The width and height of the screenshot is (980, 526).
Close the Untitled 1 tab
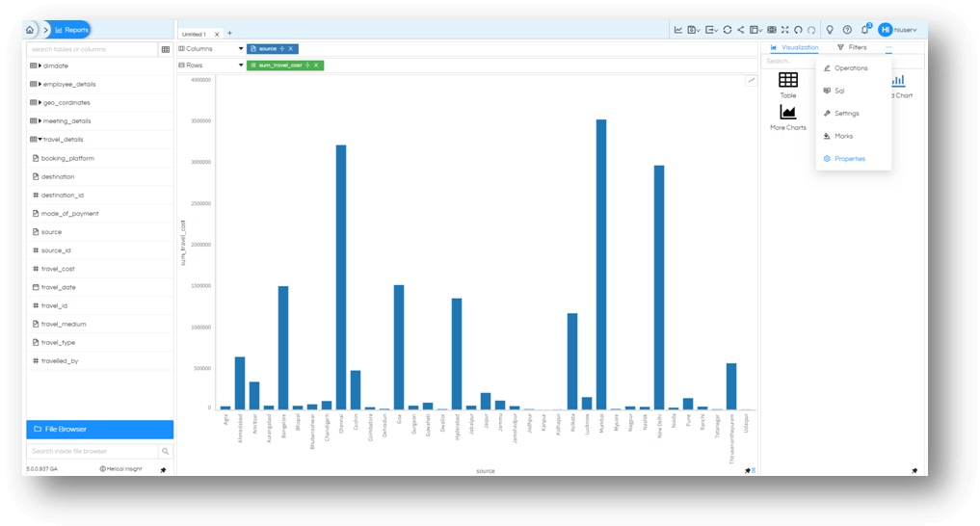(x=217, y=35)
